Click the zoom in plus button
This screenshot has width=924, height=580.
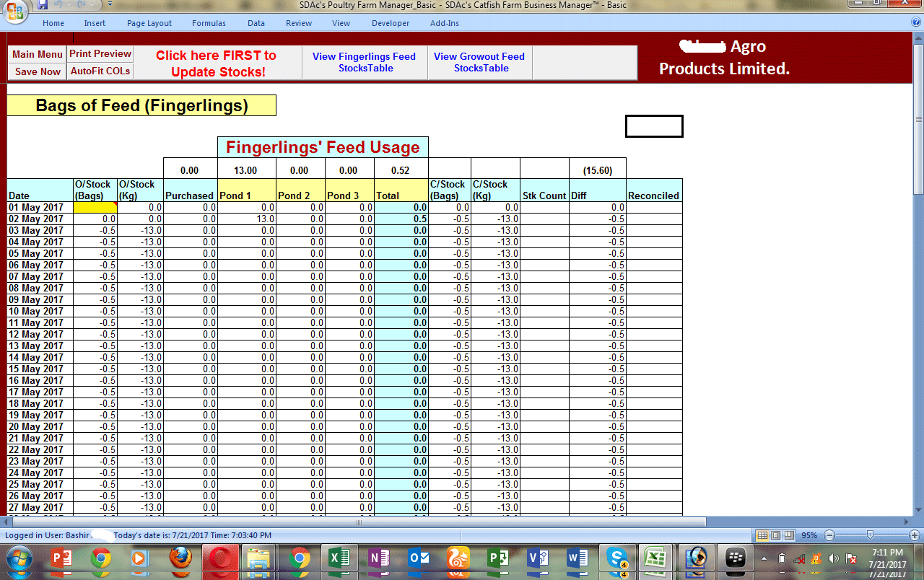coord(915,535)
